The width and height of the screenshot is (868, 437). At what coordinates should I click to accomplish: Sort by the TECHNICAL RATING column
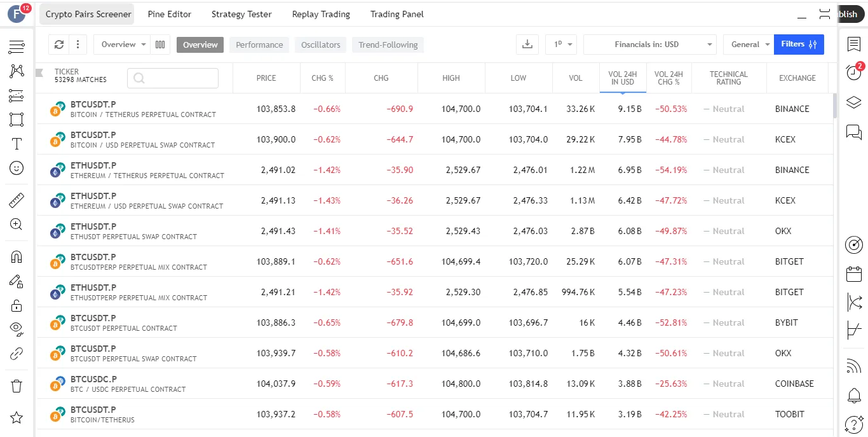729,78
